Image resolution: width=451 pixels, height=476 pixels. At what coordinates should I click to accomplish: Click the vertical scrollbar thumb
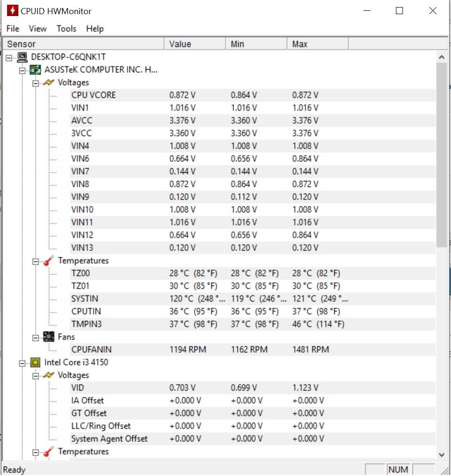tap(442, 155)
